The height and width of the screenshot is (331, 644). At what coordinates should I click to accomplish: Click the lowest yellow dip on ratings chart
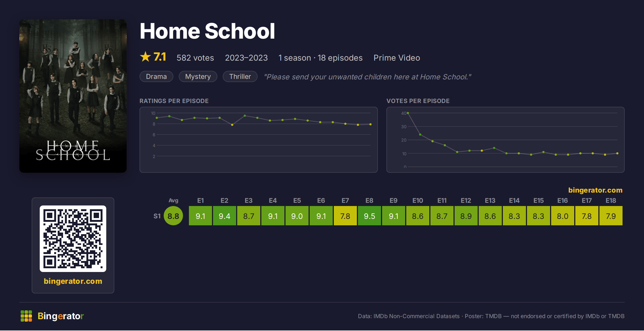(x=232, y=125)
